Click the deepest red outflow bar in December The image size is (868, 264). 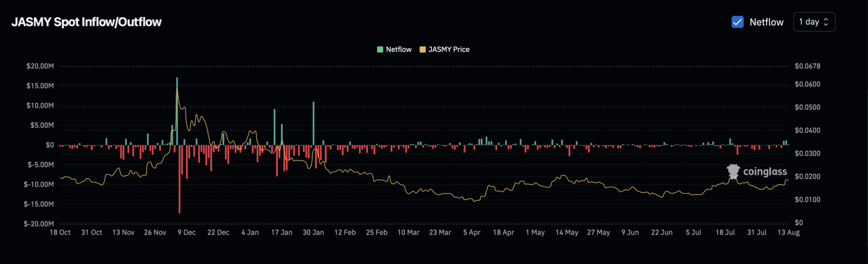tap(179, 179)
